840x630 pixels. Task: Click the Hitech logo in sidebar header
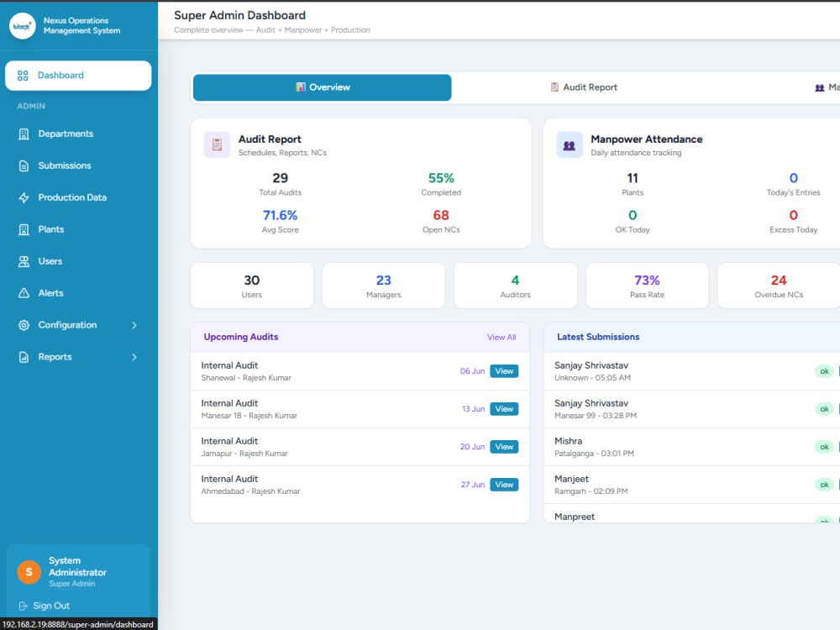(x=22, y=26)
